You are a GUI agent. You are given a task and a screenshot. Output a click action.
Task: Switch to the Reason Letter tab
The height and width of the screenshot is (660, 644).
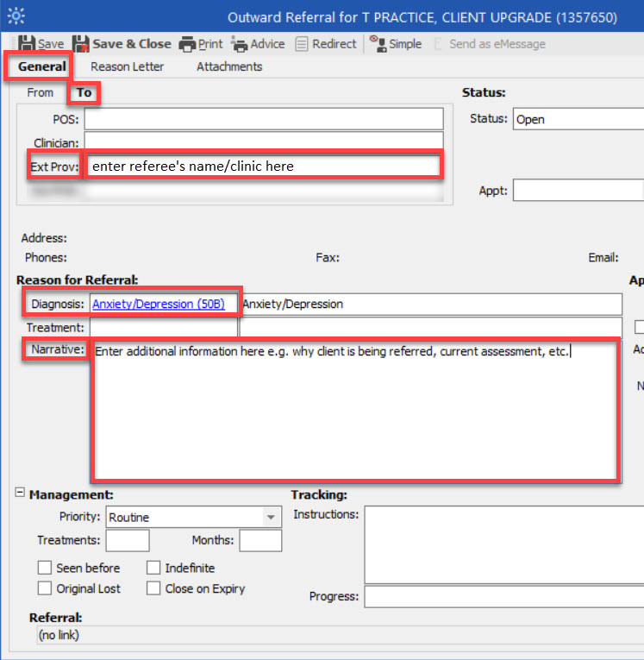(127, 66)
